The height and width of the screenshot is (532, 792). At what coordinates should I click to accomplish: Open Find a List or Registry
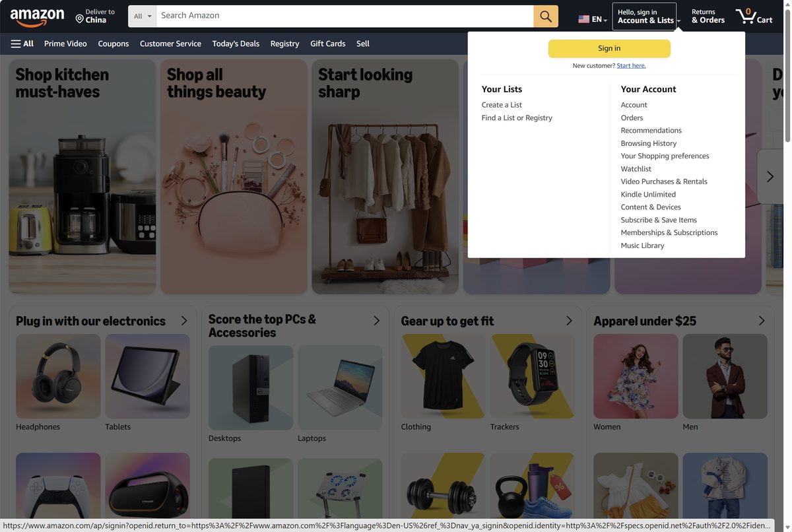(x=517, y=118)
